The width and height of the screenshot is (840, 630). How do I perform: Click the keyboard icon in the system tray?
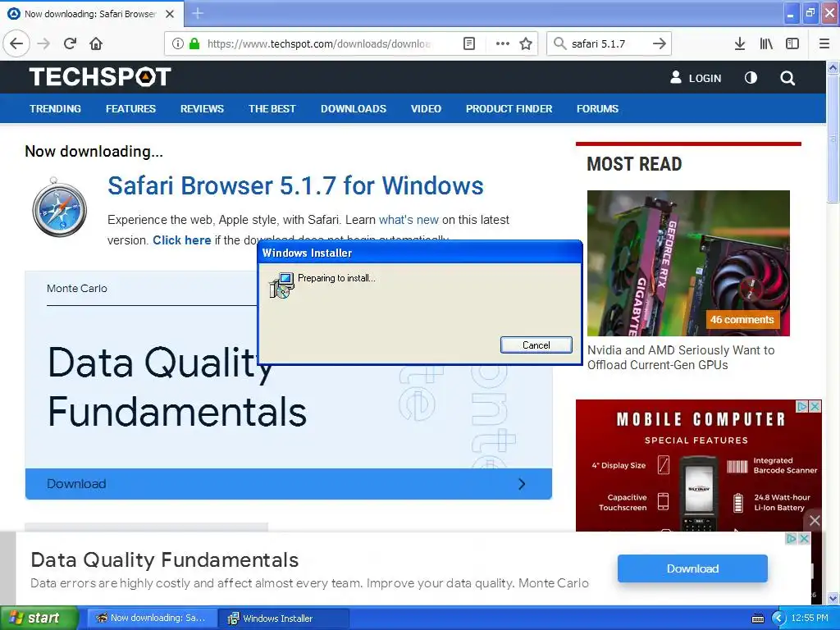tap(758, 619)
